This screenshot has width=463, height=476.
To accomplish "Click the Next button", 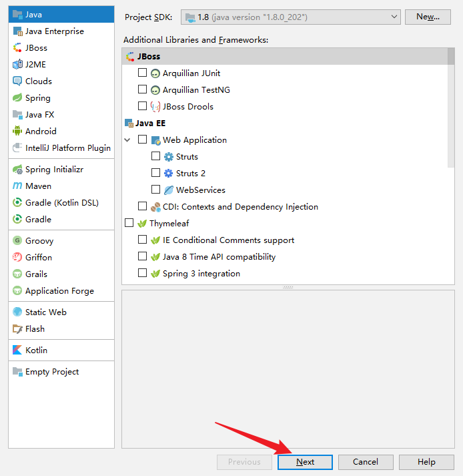I will 305,462.
